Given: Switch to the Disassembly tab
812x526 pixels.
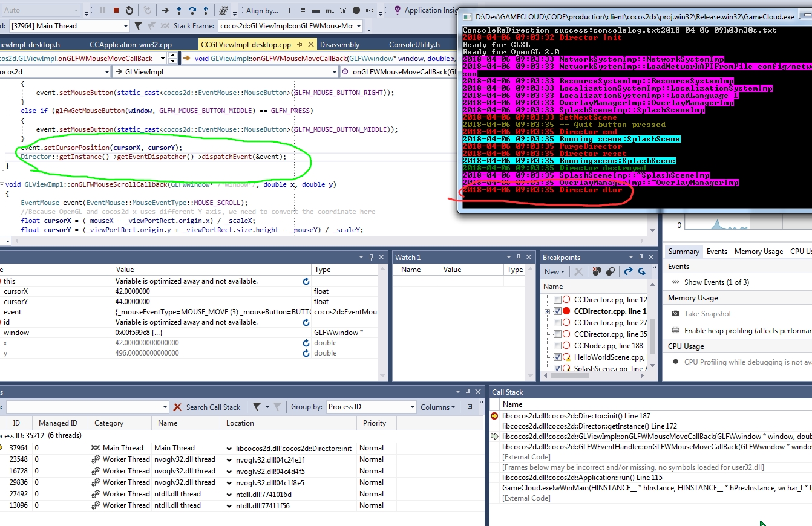Looking at the screenshot, I should coord(339,45).
